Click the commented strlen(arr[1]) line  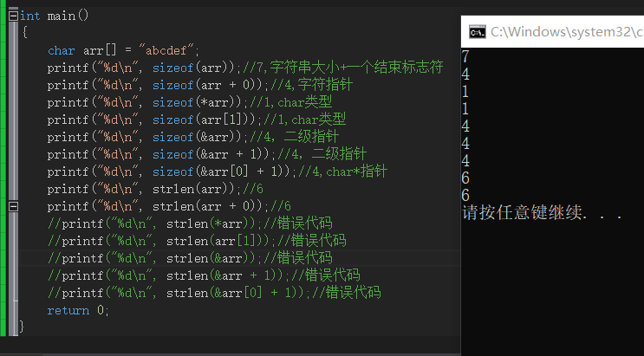[x=197, y=241]
